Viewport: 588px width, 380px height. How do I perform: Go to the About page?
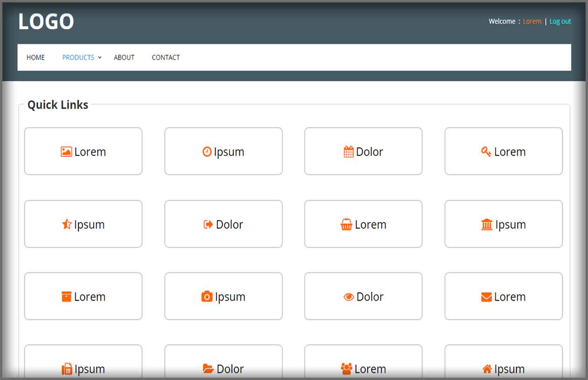124,57
